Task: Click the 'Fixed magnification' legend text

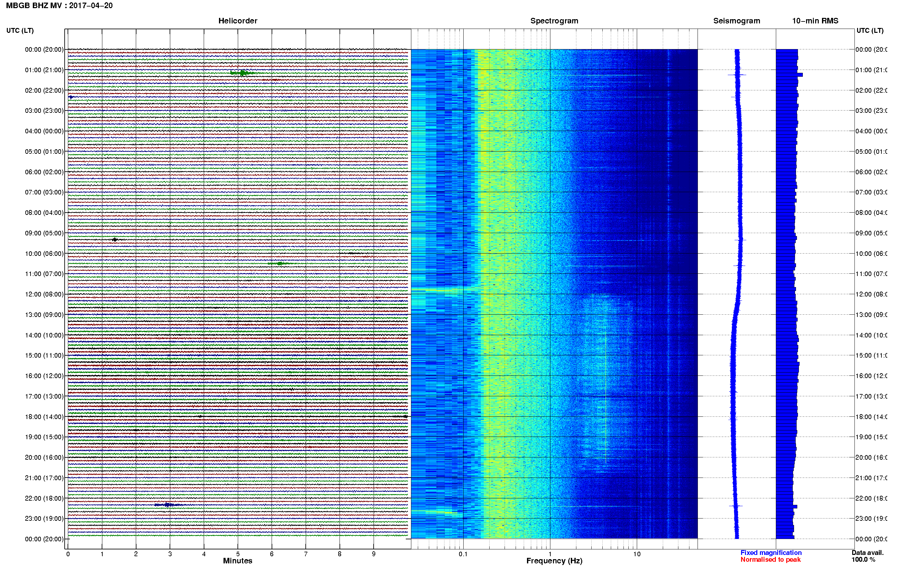Action: [771, 553]
